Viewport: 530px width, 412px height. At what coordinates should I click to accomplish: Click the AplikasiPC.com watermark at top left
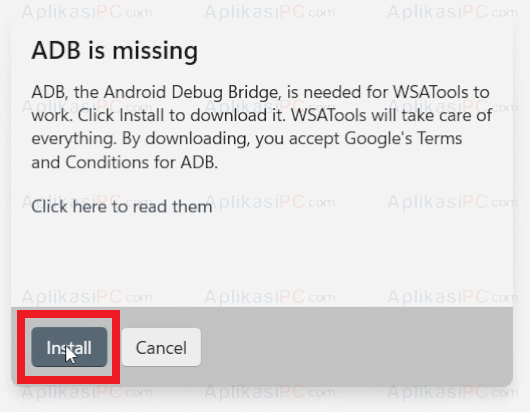coord(87,12)
